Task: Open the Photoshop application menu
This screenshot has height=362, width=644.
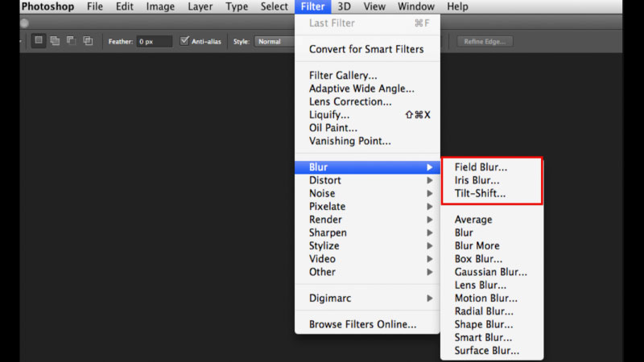Action: pyautogui.click(x=47, y=6)
